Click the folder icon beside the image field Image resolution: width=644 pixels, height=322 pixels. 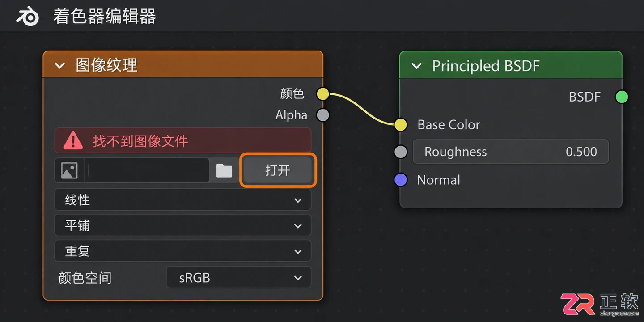pyautogui.click(x=224, y=170)
